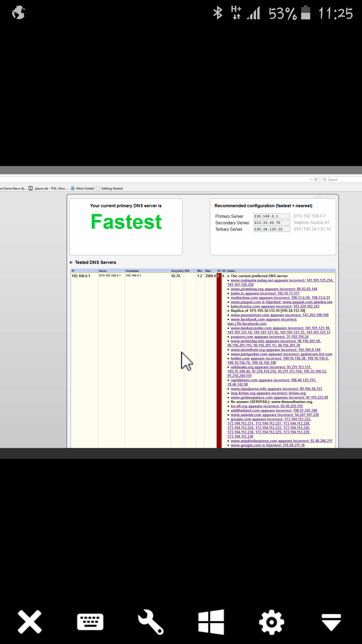This screenshot has height=644, width=362.
Task: Click the magnifier icon in Search box
Action: pos(325,180)
